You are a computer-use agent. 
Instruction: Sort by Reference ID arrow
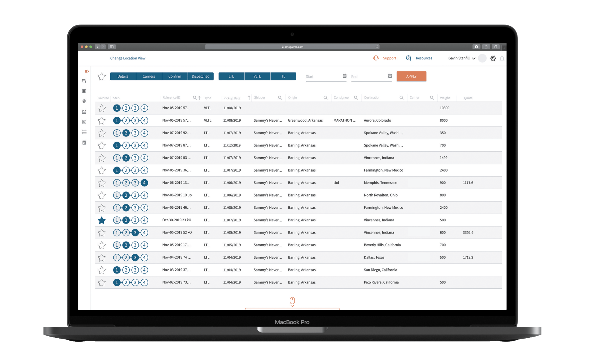point(199,98)
